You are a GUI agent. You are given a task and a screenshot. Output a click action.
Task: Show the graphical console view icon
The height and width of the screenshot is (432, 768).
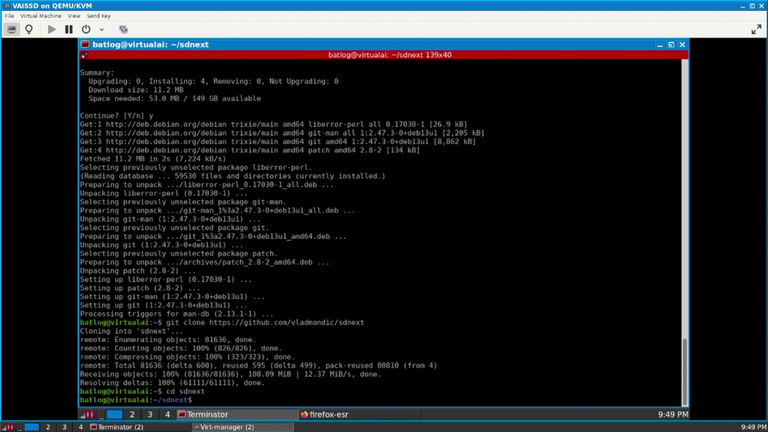(12, 29)
